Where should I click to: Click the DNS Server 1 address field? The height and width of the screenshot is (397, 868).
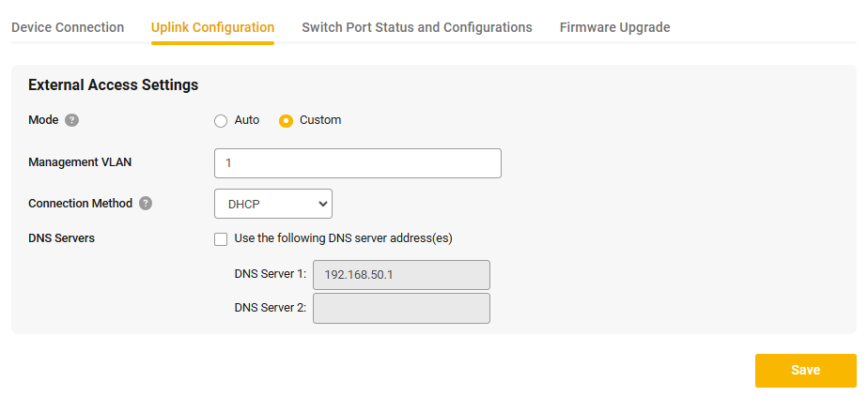[401, 275]
